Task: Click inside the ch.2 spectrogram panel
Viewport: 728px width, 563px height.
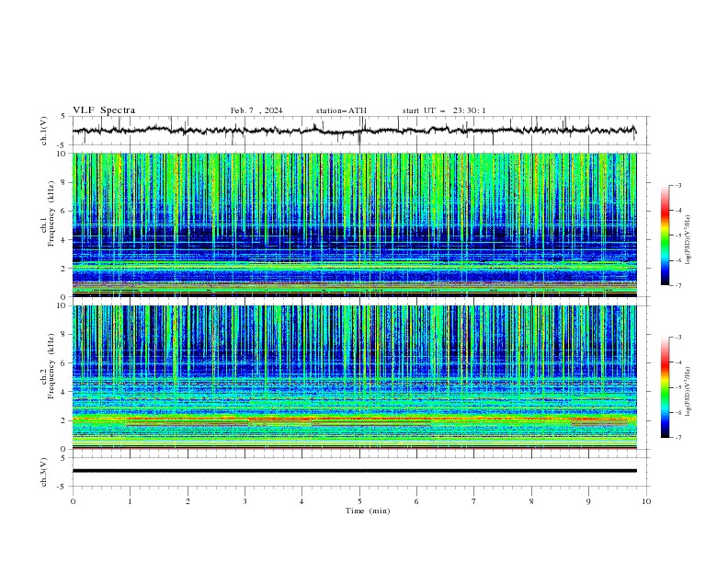Action: [x=354, y=377]
